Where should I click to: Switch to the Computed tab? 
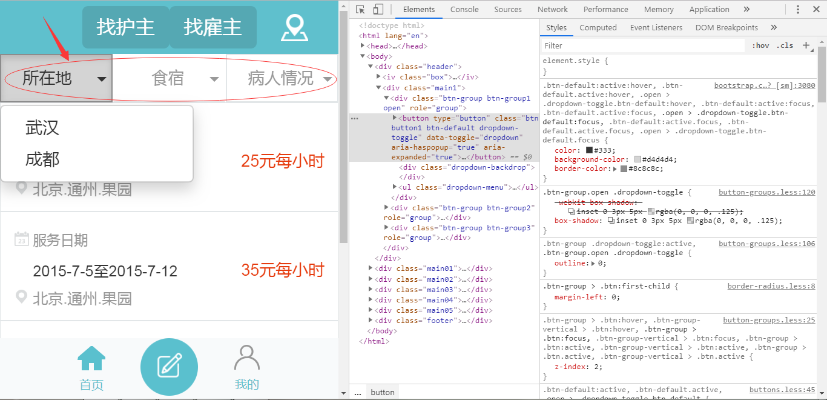point(598,28)
